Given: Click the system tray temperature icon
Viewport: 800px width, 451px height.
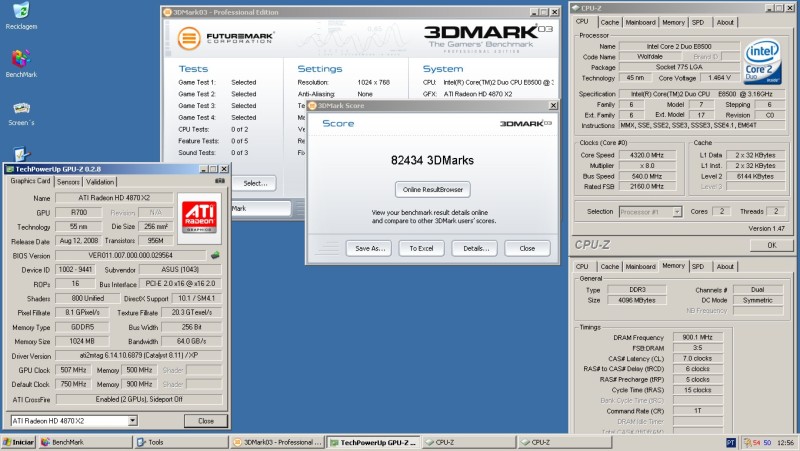Looking at the screenshot, I should click(x=747, y=442).
